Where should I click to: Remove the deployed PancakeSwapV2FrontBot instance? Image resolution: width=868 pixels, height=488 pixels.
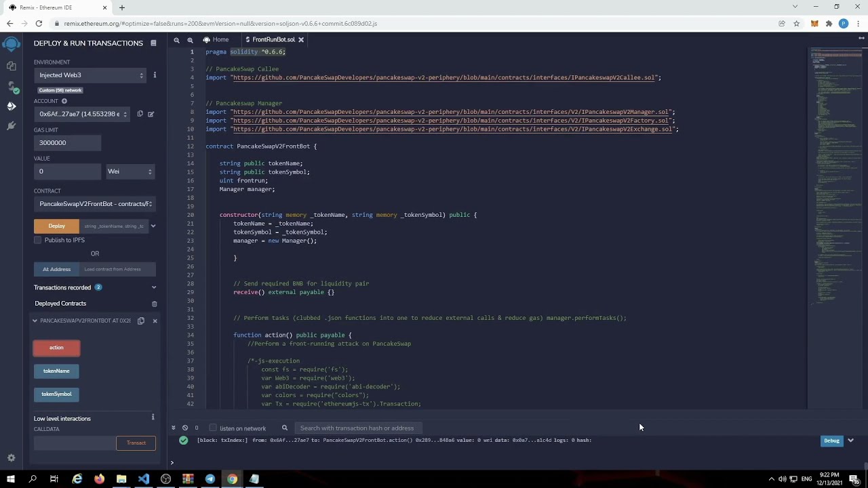point(155,321)
